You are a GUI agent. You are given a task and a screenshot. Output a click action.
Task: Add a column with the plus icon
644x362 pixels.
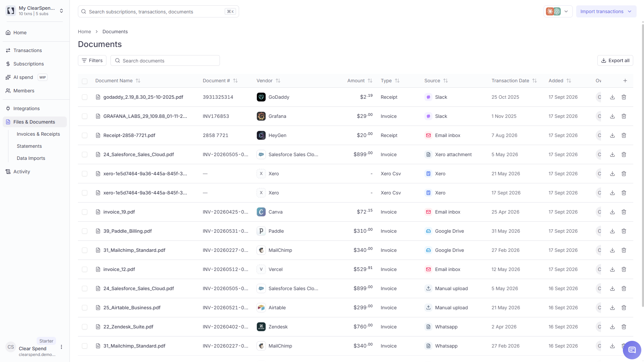625,81
